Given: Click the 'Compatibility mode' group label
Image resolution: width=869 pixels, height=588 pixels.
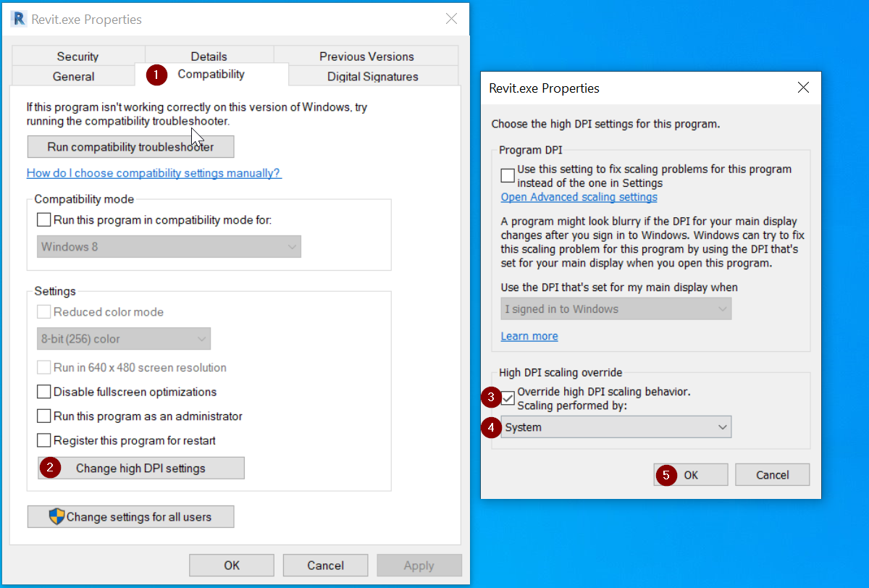Looking at the screenshot, I should (x=84, y=199).
